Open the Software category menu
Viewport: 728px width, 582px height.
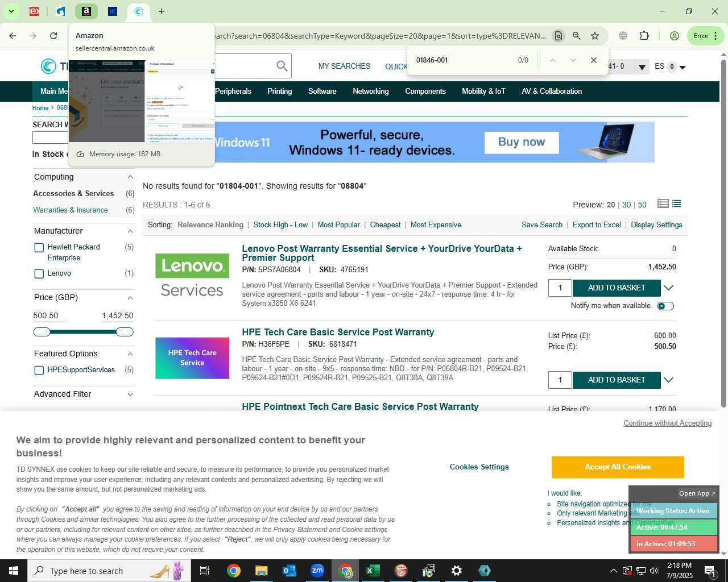click(322, 92)
